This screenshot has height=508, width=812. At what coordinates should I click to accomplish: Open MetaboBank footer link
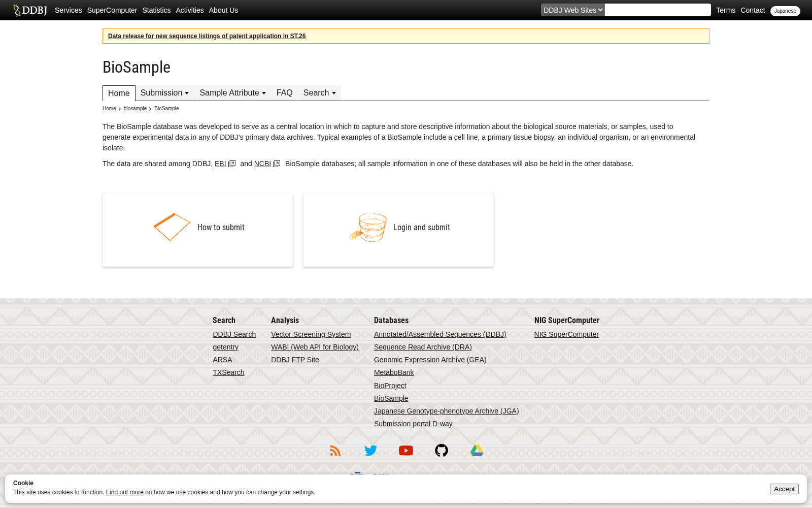(394, 372)
